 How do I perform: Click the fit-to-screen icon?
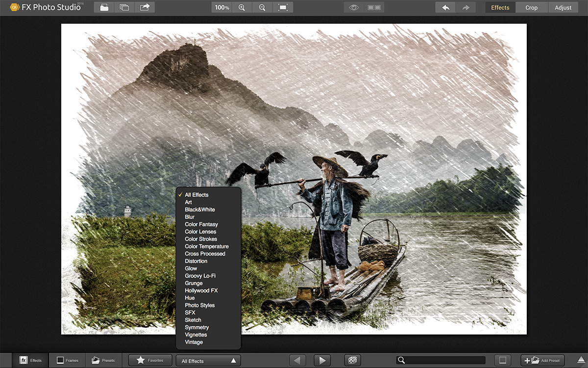click(283, 7)
